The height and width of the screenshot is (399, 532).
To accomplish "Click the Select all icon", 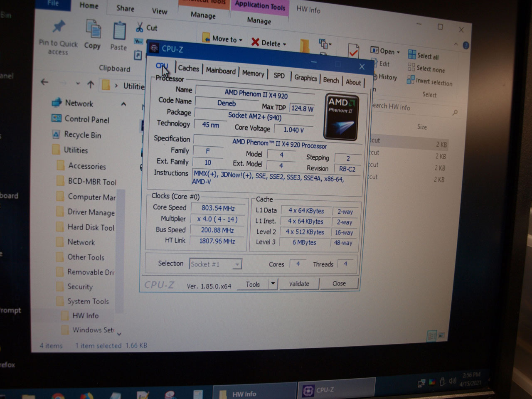I will 412,54.
